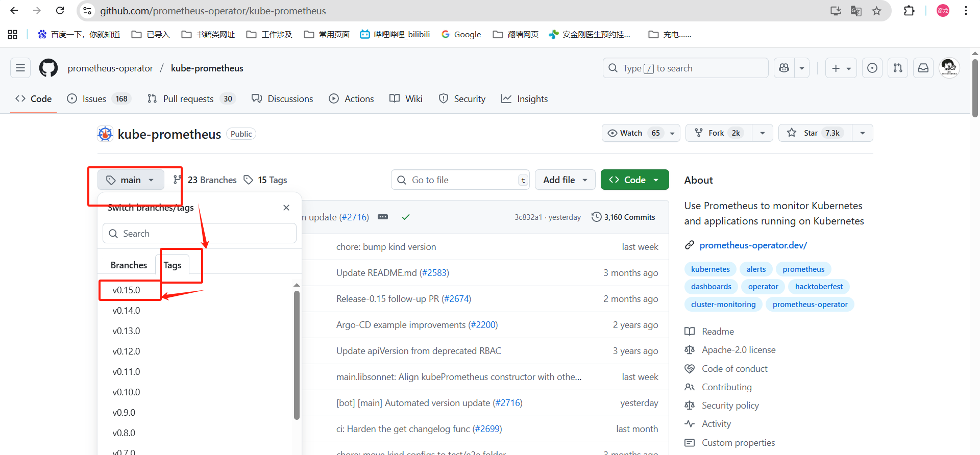Click the commit message ellipsis expand icon
This screenshot has width=980, height=455.
click(x=383, y=217)
